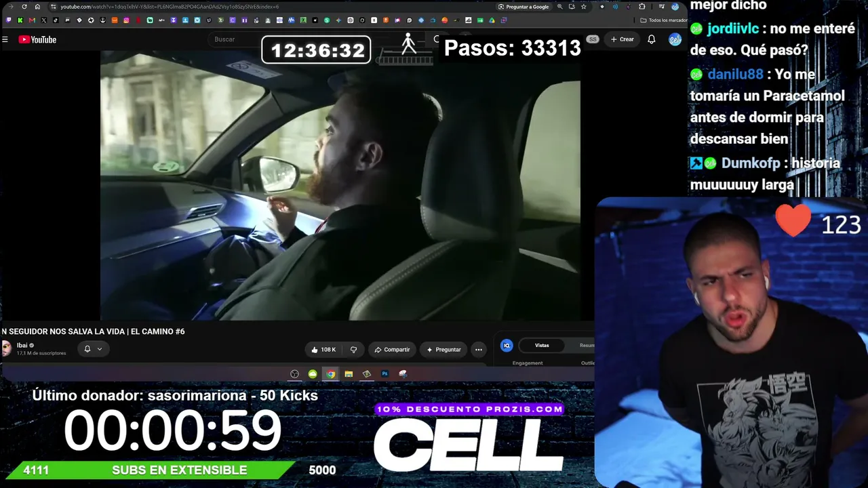Focus the YouTube Buscar search field
Image resolution: width=868 pixels, height=488 pixels.
tap(234, 39)
